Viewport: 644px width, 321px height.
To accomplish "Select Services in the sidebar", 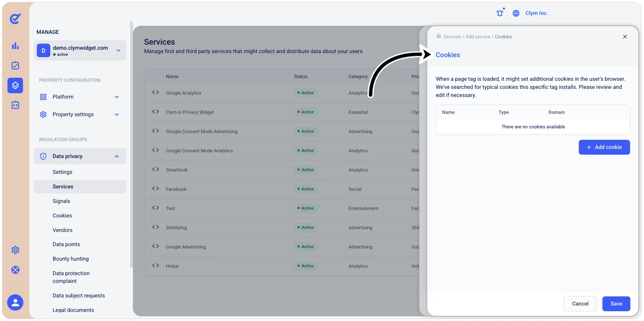I will [80, 187].
